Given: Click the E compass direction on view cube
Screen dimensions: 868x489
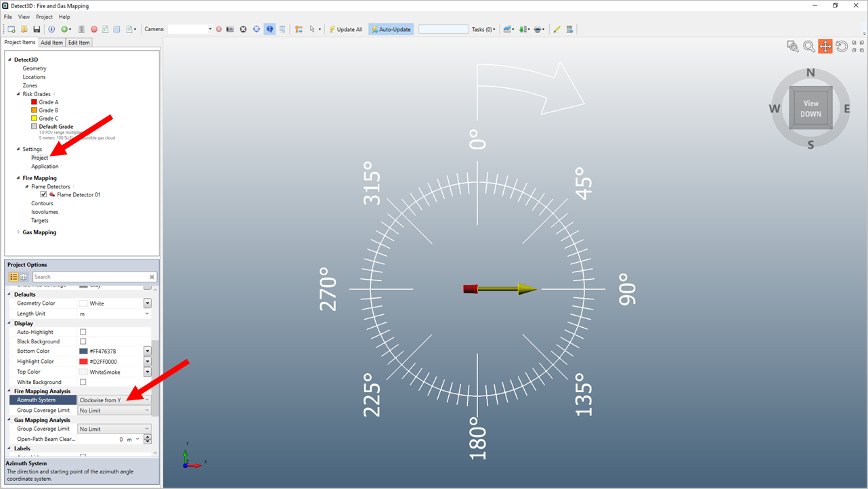Looking at the screenshot, I should tap(846, 108).
